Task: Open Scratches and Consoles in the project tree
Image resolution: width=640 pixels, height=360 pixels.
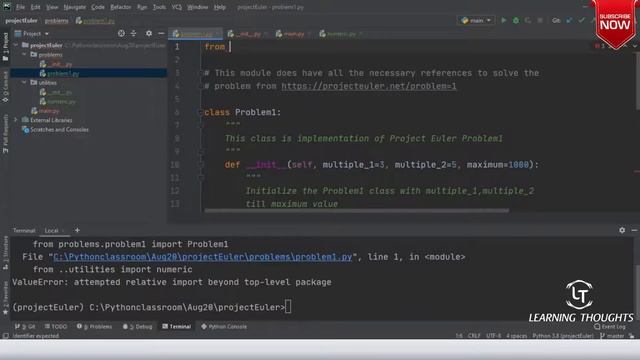Action: click(x=55, y=130)
